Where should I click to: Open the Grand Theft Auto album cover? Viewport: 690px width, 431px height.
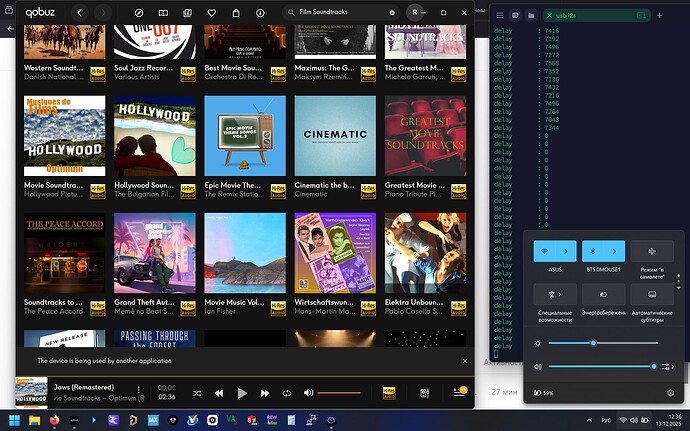[155, 253]
